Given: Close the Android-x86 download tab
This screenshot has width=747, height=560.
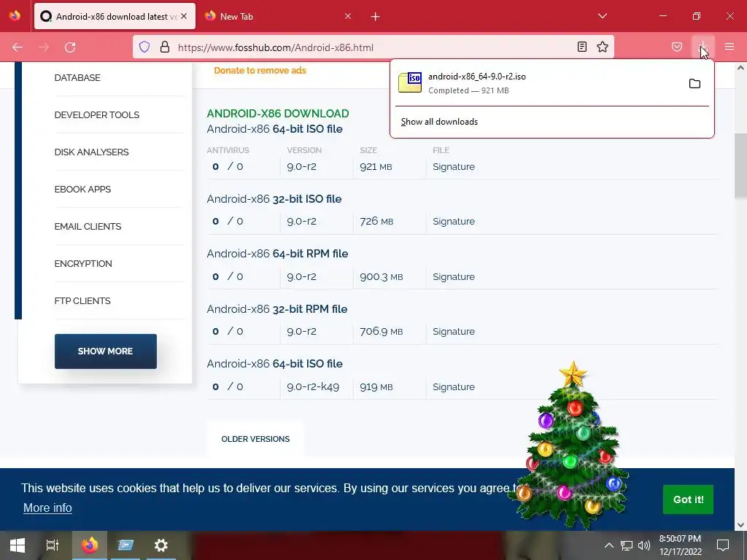Looking at the screenshot, I should [x=184, y=16].
